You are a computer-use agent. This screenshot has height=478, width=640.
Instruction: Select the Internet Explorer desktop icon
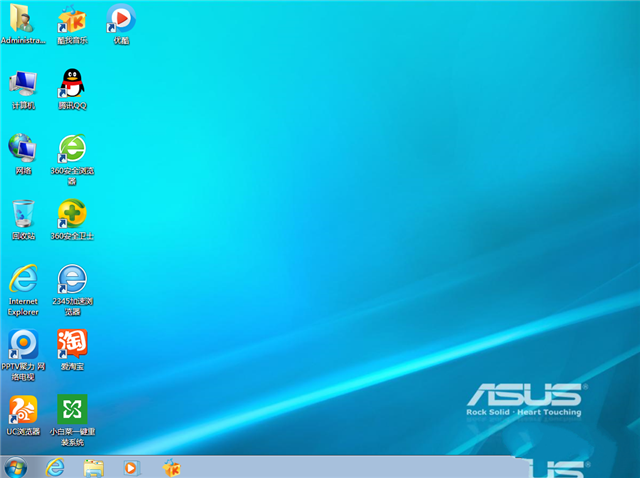[x=23, y=279]
